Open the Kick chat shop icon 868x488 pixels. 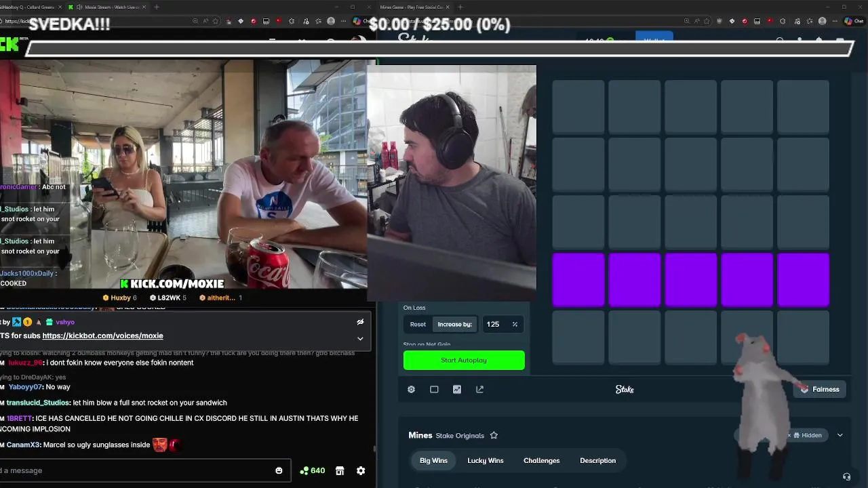pos(340,470)
